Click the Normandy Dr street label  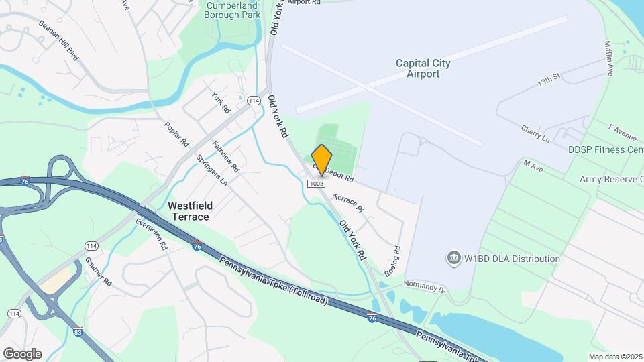coord(425,286)
